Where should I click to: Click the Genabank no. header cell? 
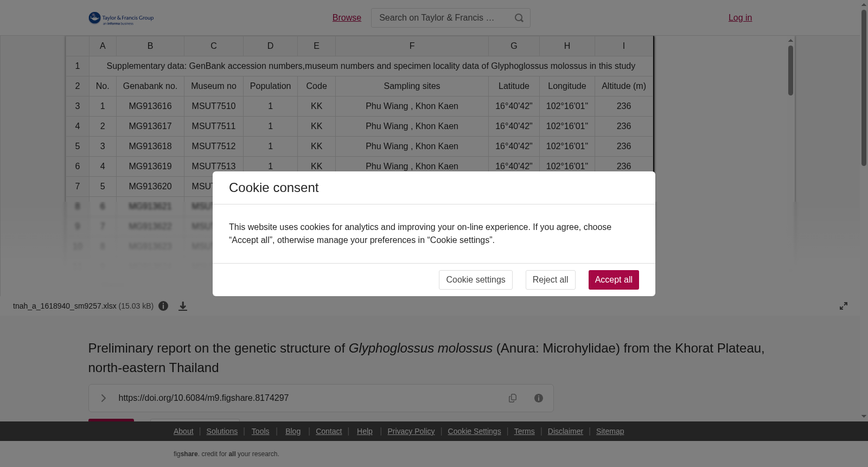150,86
